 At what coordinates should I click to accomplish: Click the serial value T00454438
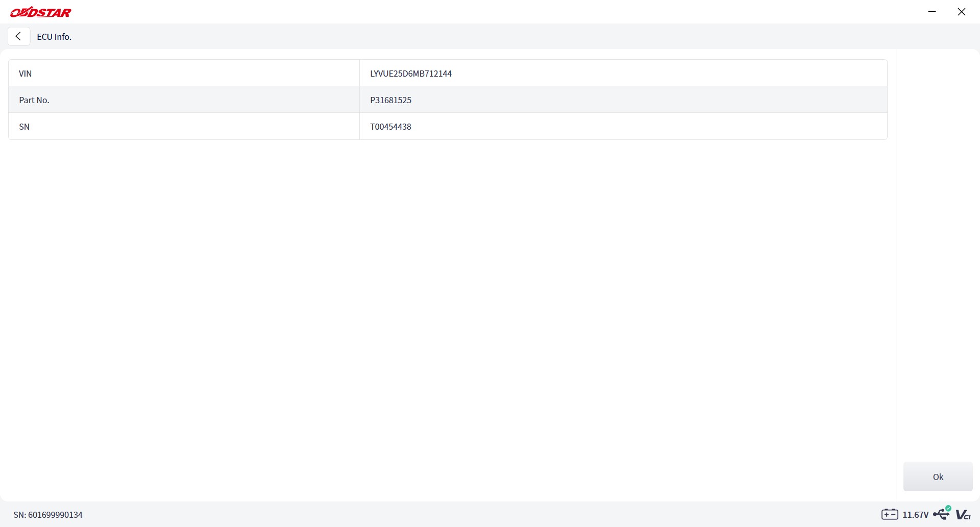pyautogui.click(x=391, y=127)
